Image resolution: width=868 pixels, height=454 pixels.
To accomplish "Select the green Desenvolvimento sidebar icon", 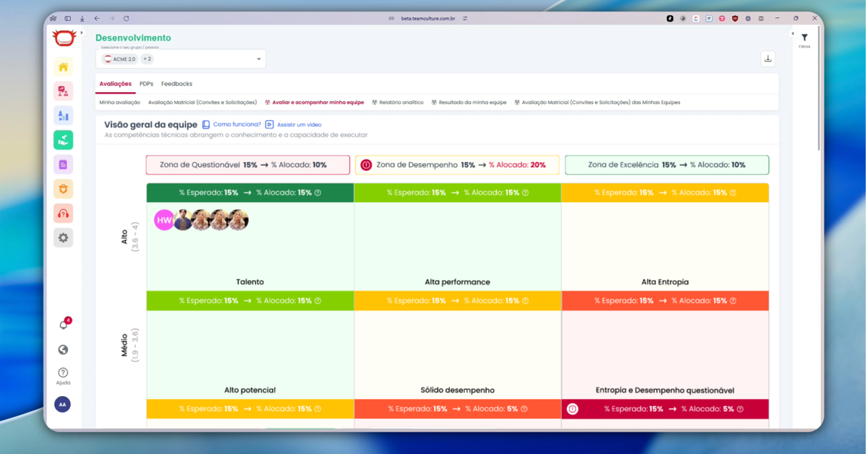I will click(x=63, y=140).
